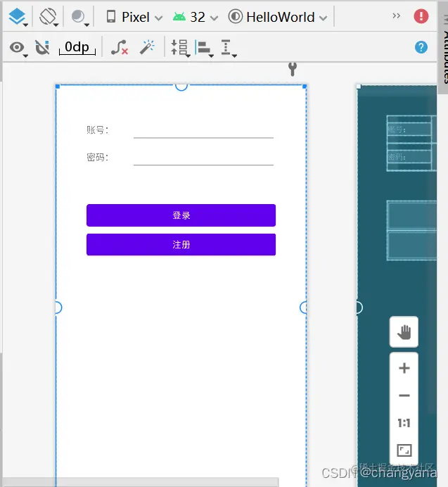This screenshot has height=487, width=448.
Task: Open the Pixel device dropdown
Action: tap(134, 17)
